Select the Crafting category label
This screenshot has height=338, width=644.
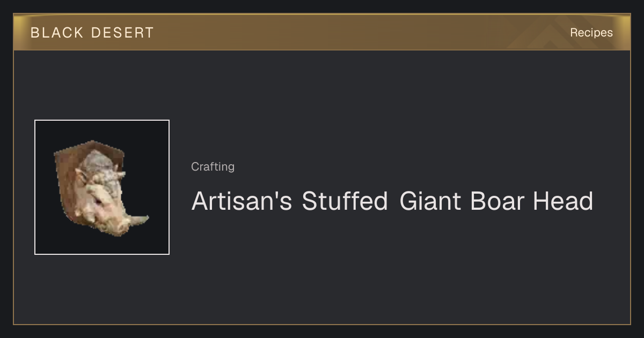pyautogui.click(x=213, y=167)
